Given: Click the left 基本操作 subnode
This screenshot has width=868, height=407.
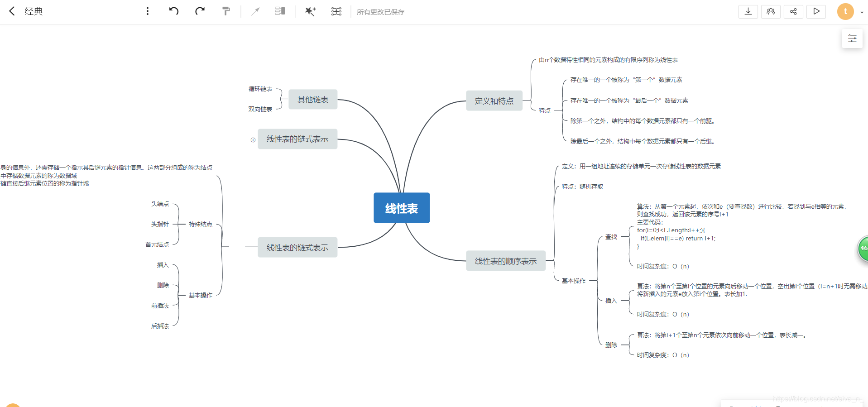Looking at the screenshot, I should click(x=201, y=295).
